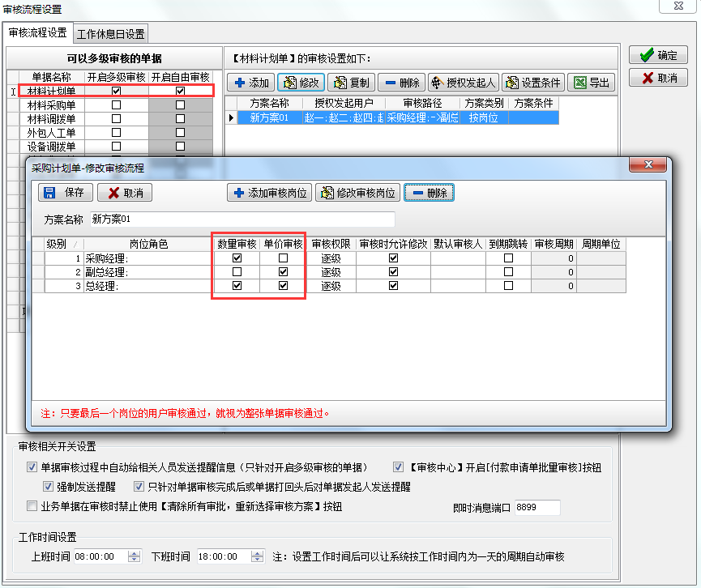Click 添加审核岗位 to add a position
Image resolution: width=701 pixels, height=588 pixels.
pos(269,193)
